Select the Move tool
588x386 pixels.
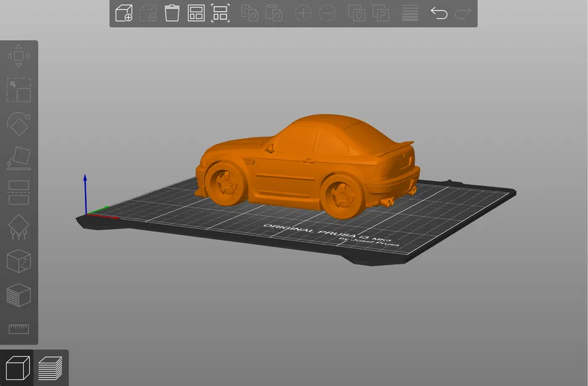point(19,56)
